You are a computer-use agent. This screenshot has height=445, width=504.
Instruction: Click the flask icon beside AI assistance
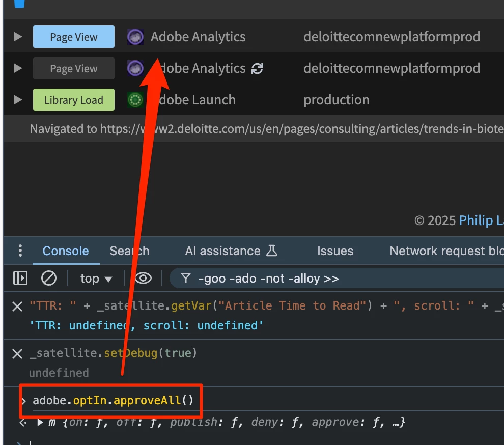pyautogui.click(x=272, y=251)
